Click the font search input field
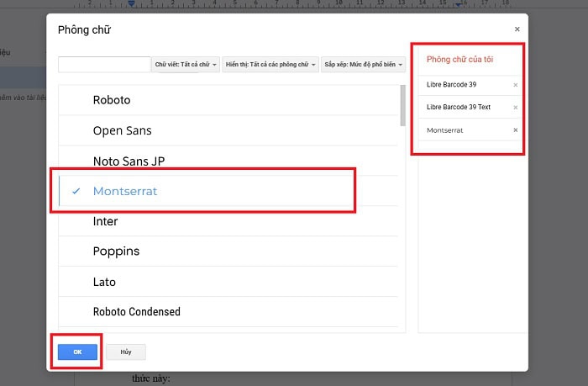588x386 pixels. 104,65
